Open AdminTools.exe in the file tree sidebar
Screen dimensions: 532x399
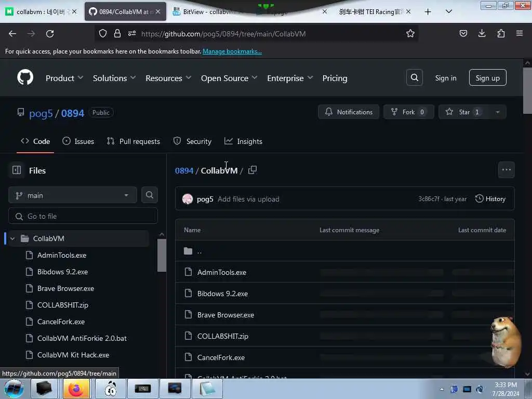pos(61,255)
